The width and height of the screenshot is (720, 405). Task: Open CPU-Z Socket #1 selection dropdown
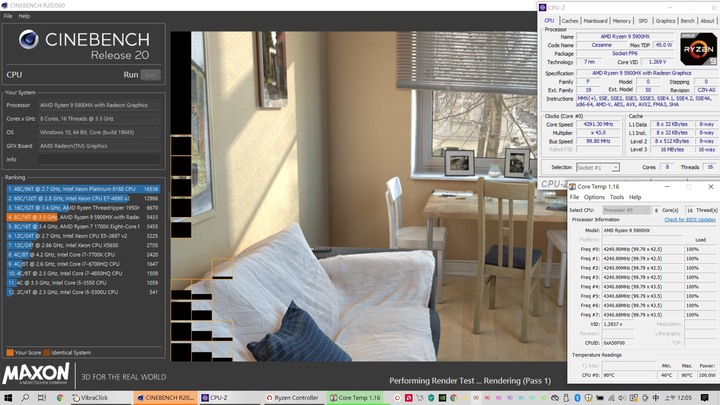[598, 168]
